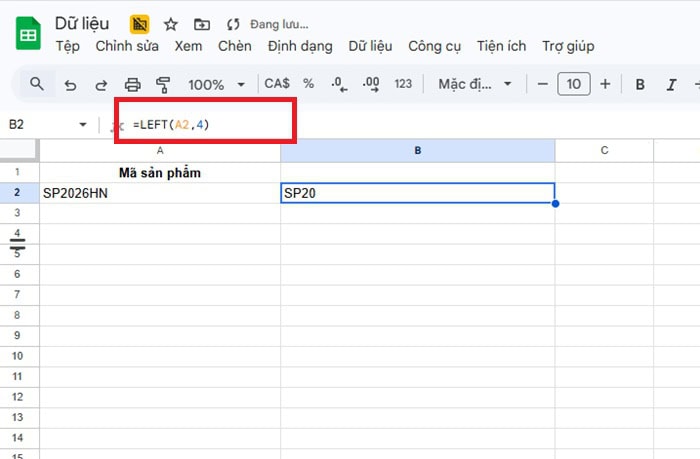
Task: Click the print icon
Action: (132, 84)
